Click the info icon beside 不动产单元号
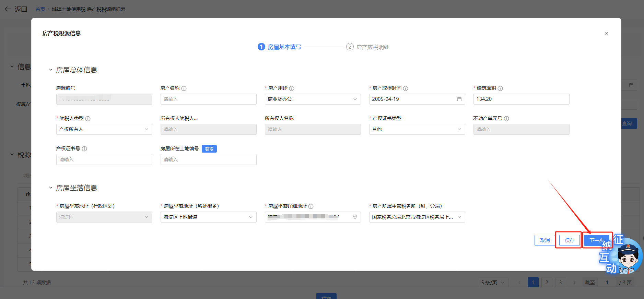This screenshot has width=644, height=299. [506, 119]
